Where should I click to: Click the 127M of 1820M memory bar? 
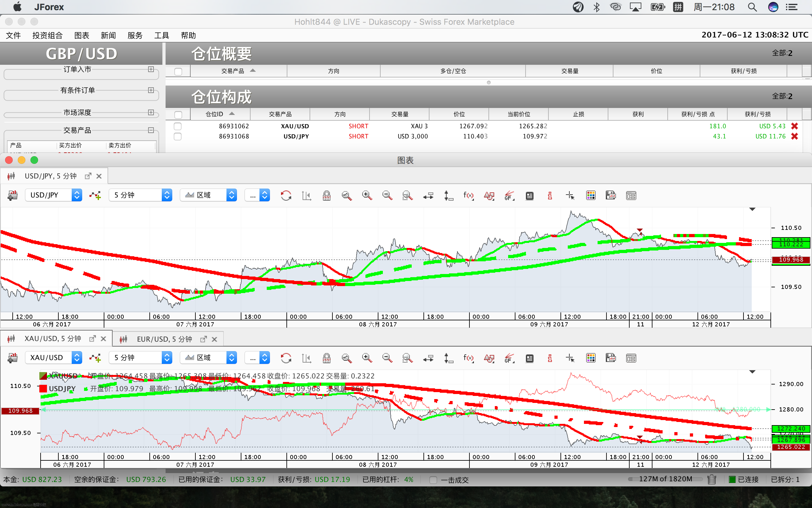tap(665, 479)
